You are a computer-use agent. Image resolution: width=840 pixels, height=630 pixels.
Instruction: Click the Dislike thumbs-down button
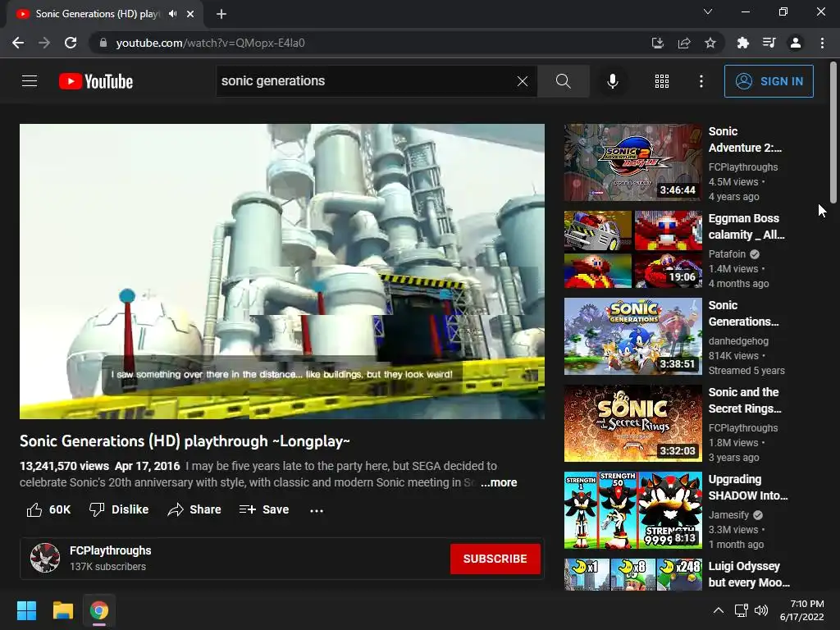pos(119,509)
